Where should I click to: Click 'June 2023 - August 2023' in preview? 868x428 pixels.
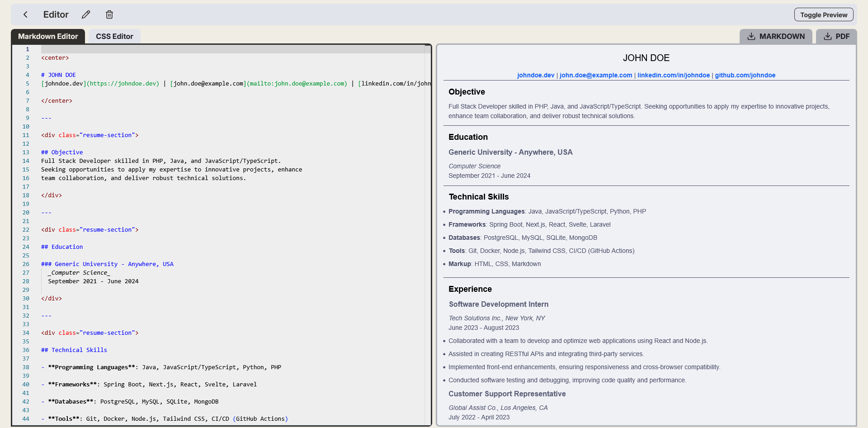tap(484, 328)
